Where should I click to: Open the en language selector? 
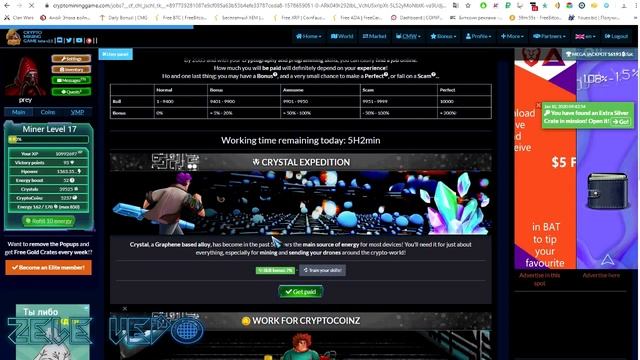pos(585,36)
